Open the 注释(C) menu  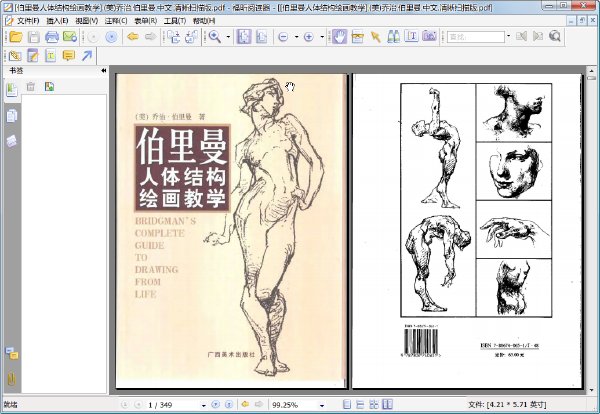[116, 21]
